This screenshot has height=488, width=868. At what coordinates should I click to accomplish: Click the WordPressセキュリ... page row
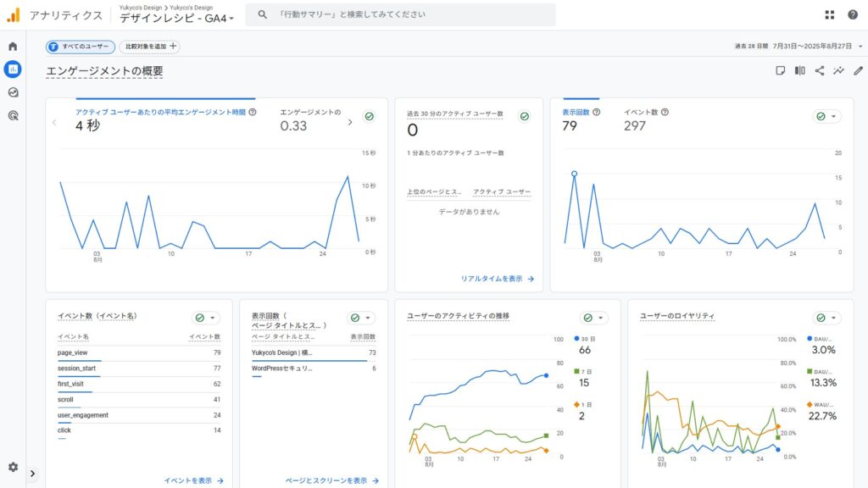(314, 369)
